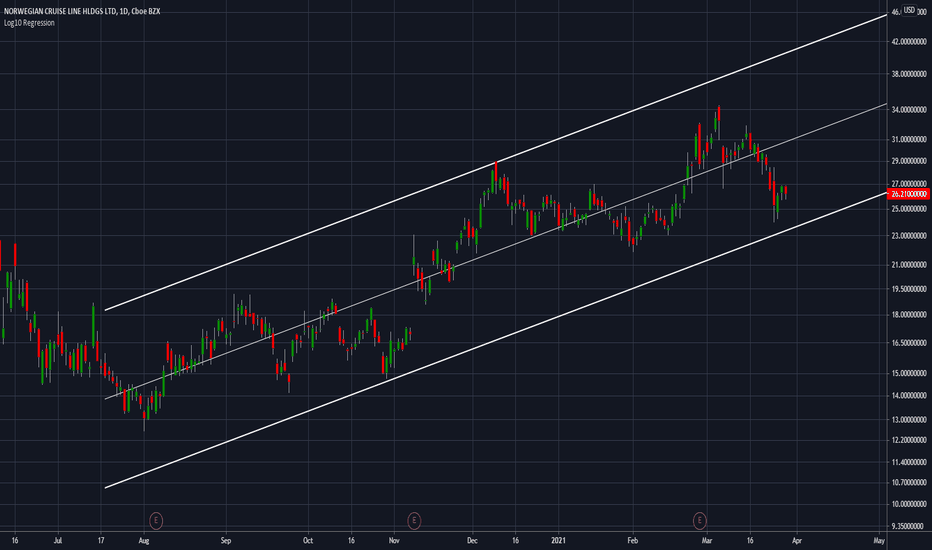Click the 10.00 price axis label
The image size is (932, 550).
(909, 504)
